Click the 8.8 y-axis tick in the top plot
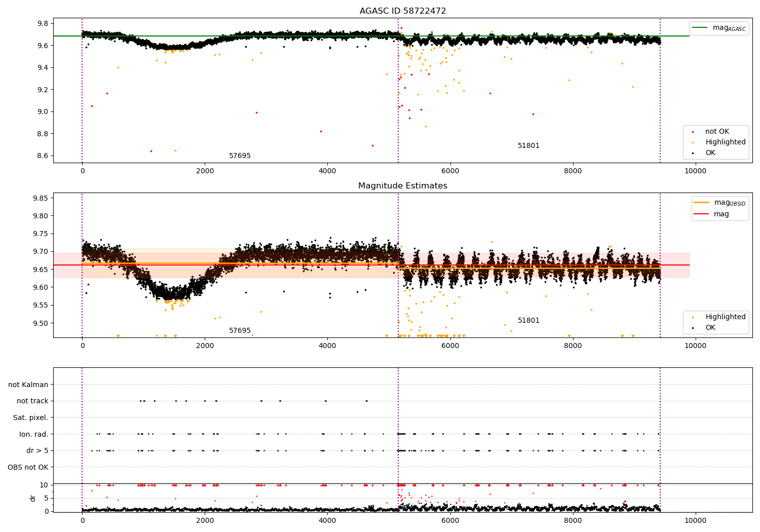This screenshot has width=760, height=532. coord(43,134)
